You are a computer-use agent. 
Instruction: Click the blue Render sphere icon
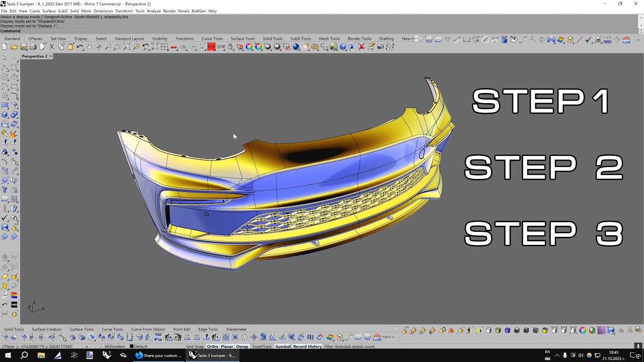point(296,47)
